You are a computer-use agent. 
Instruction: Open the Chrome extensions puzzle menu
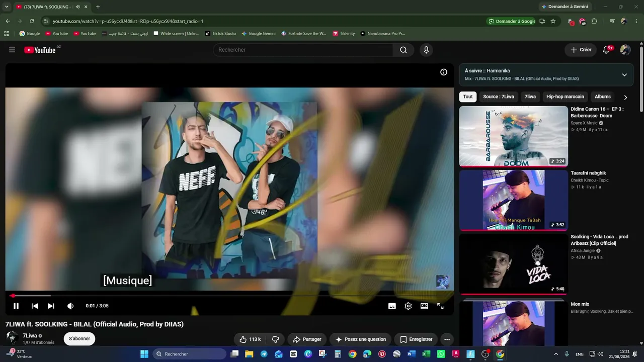[594, 21]
